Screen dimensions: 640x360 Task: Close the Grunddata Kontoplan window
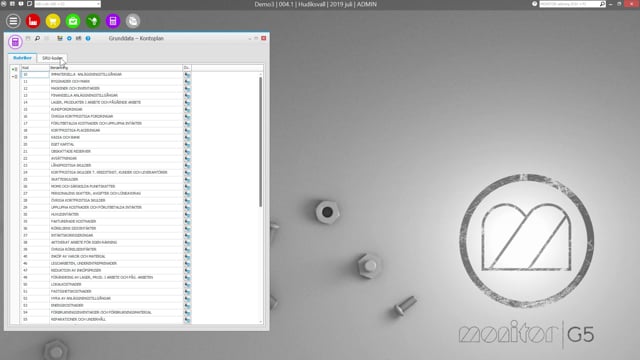click(x=264, y=38)
